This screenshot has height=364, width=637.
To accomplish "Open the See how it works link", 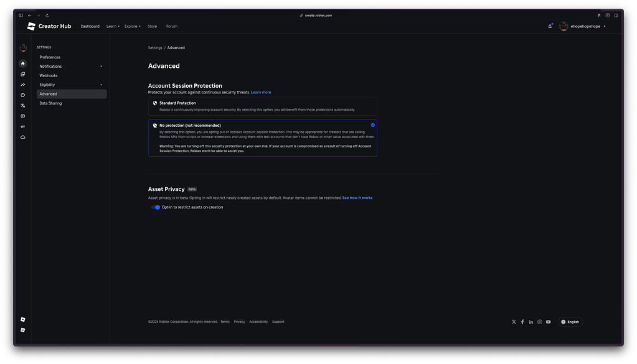I will point(357,198).
